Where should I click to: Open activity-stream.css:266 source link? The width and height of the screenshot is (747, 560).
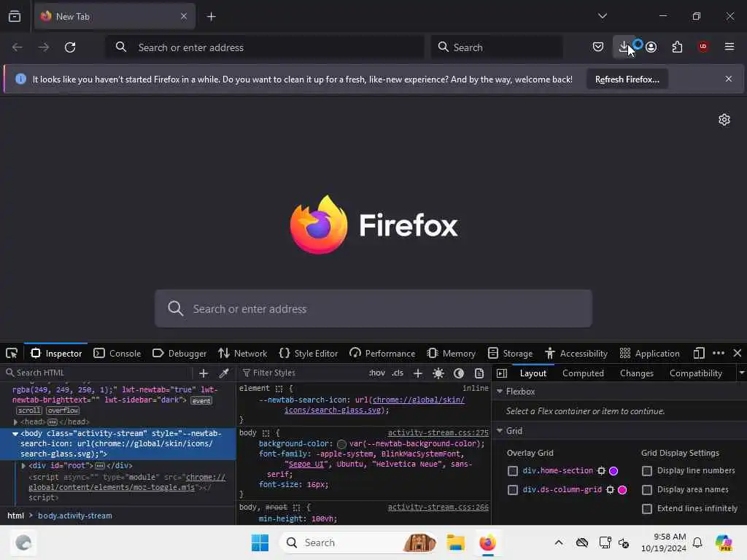(438, 507)
